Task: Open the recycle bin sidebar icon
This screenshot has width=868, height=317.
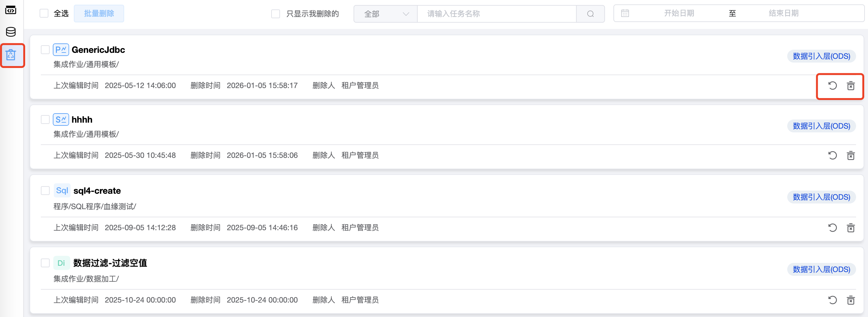Action: click(11, 55)
